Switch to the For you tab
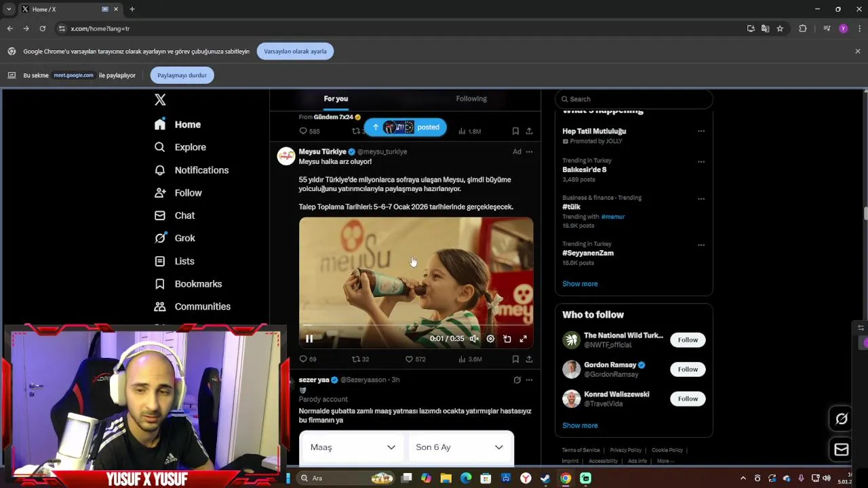 point(336,99)
